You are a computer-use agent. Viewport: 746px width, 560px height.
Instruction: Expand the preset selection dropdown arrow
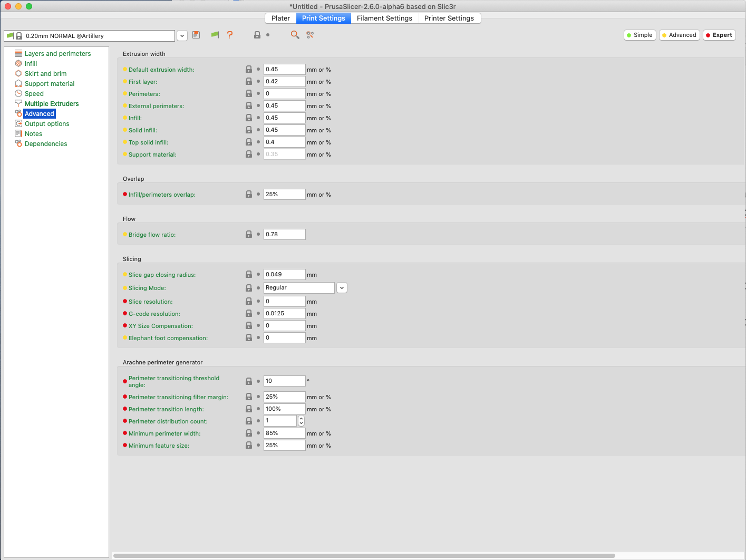tap(181, 35)
